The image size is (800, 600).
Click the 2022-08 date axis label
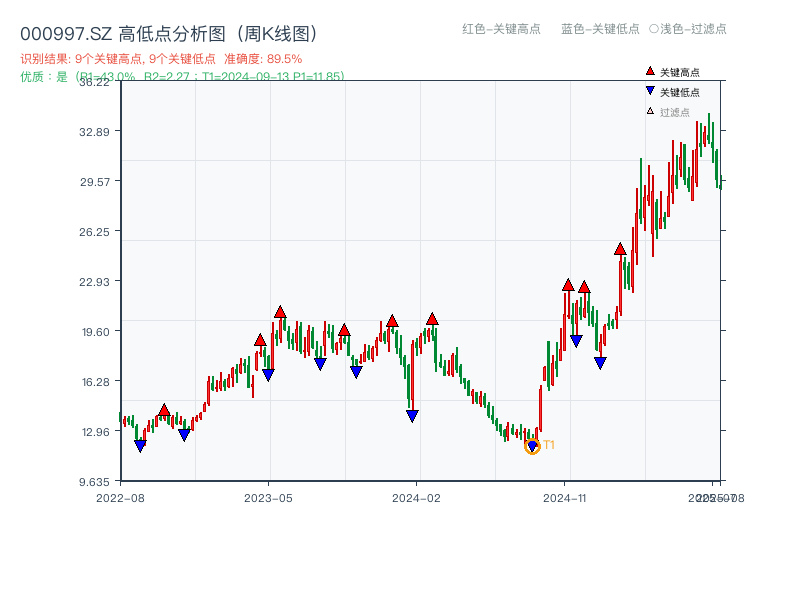[120, 498]
